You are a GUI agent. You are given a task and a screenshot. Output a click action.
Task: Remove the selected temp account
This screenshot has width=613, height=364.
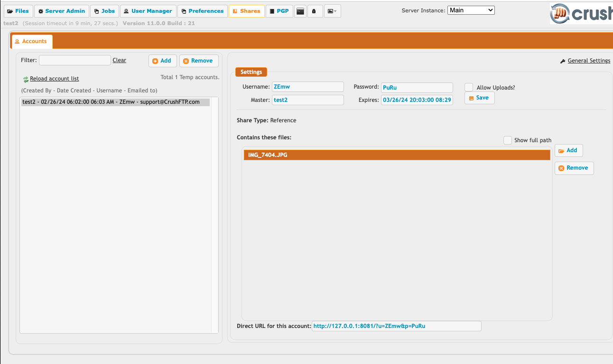[198, 61]
